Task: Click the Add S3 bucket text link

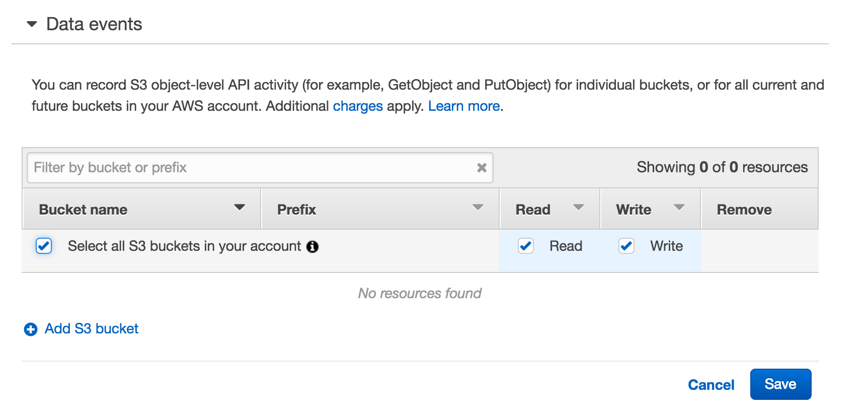Action: (x=92, y=329)
